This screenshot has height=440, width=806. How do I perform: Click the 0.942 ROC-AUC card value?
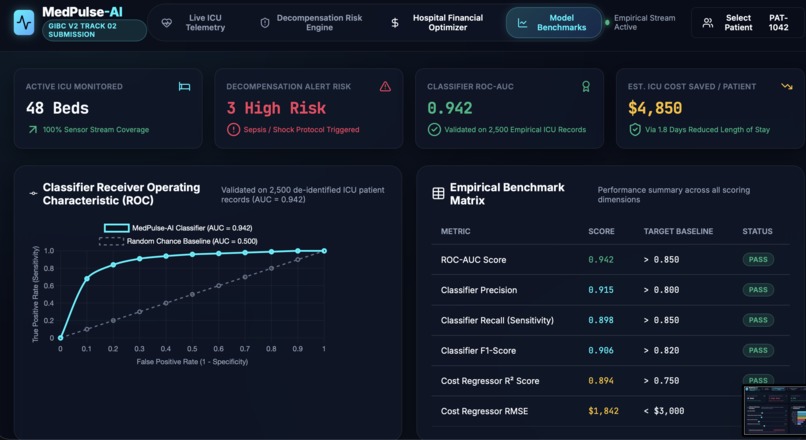[450, 108]
